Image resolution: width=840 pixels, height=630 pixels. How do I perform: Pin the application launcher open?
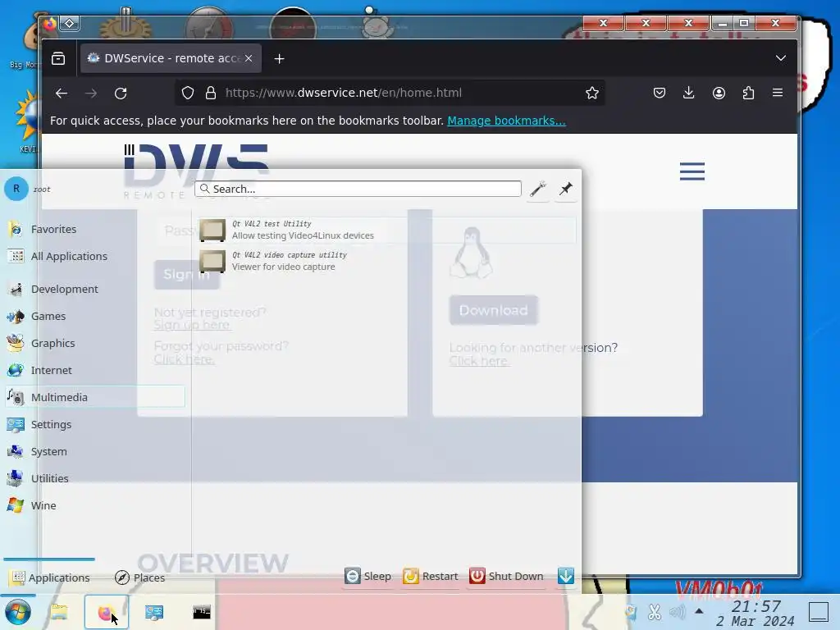click(x=566, y=189)
